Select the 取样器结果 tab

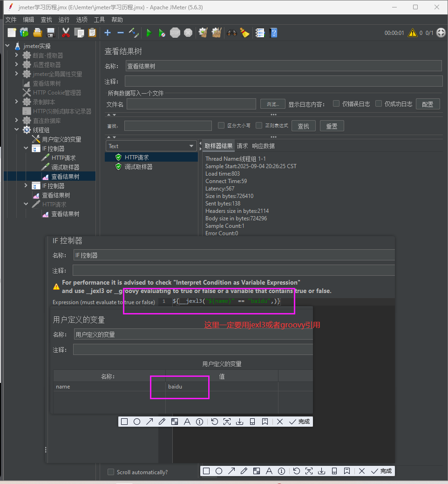(218, 146)
